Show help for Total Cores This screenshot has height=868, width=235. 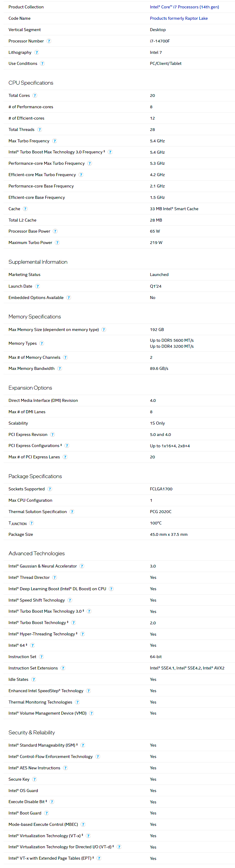pos(35,96)
